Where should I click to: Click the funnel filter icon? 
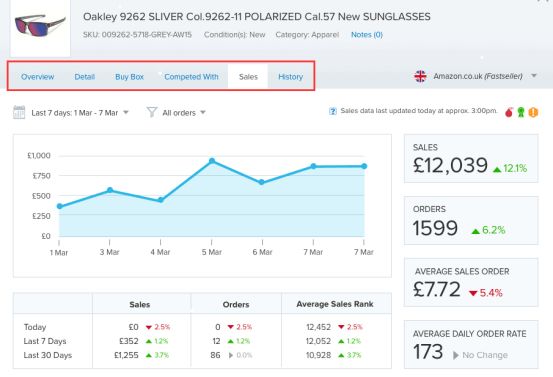click(x=152, y=112)
